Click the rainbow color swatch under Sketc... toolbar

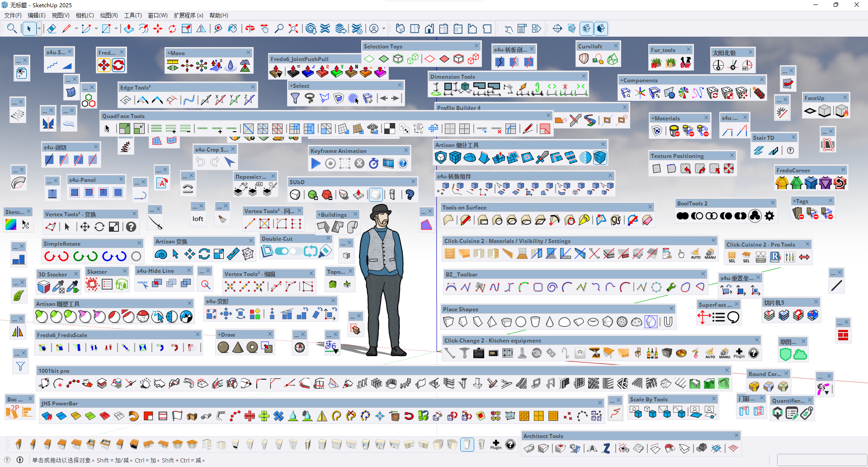tap(11, 224)
